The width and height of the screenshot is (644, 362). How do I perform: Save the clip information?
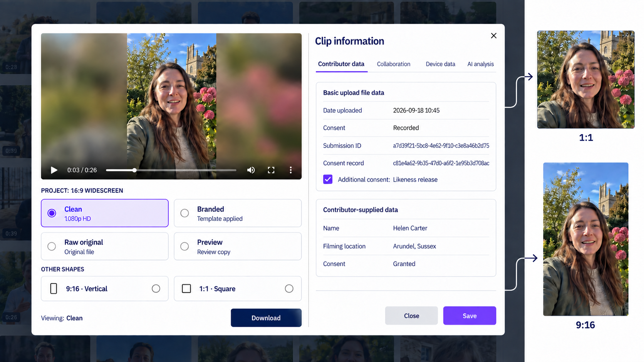470,316
